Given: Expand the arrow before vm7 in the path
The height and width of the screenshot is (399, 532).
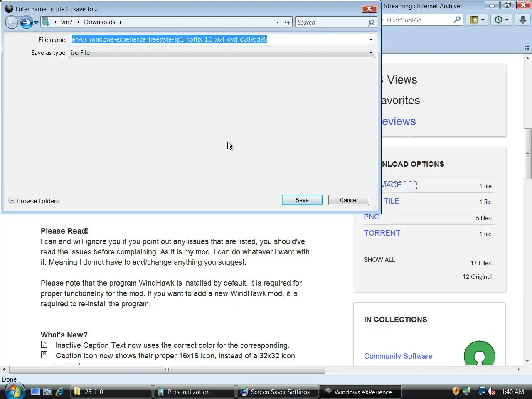Looking at the screenshot, I should coord(55,22).
